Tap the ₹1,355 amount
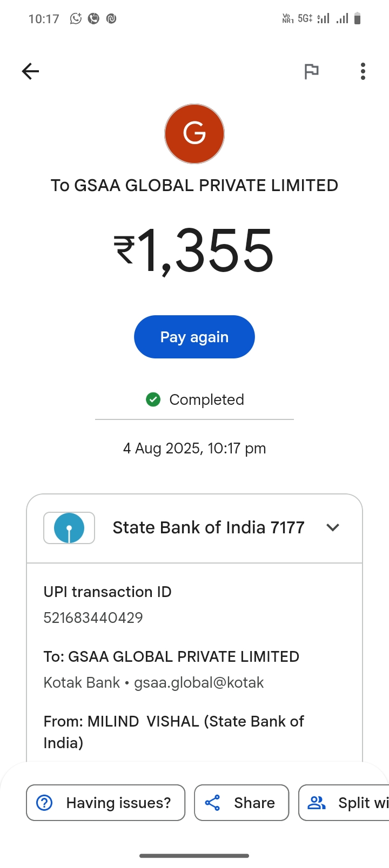389x868 pixels. click(x=194, y=250)
